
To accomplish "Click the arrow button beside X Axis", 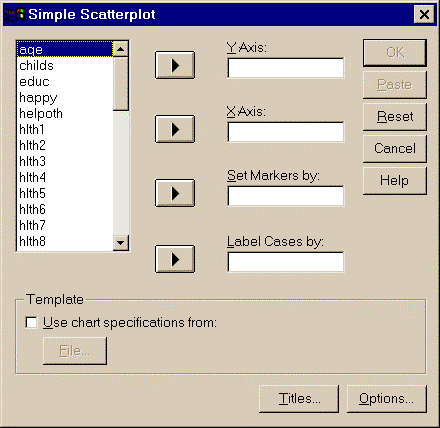I will (175, 129).
